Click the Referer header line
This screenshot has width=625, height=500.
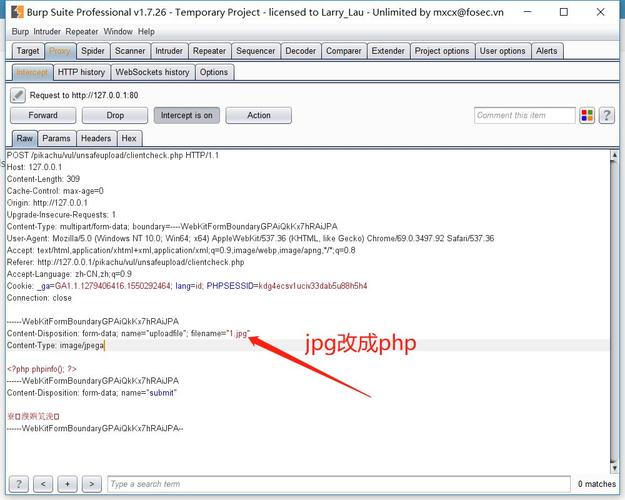point(126,262)
